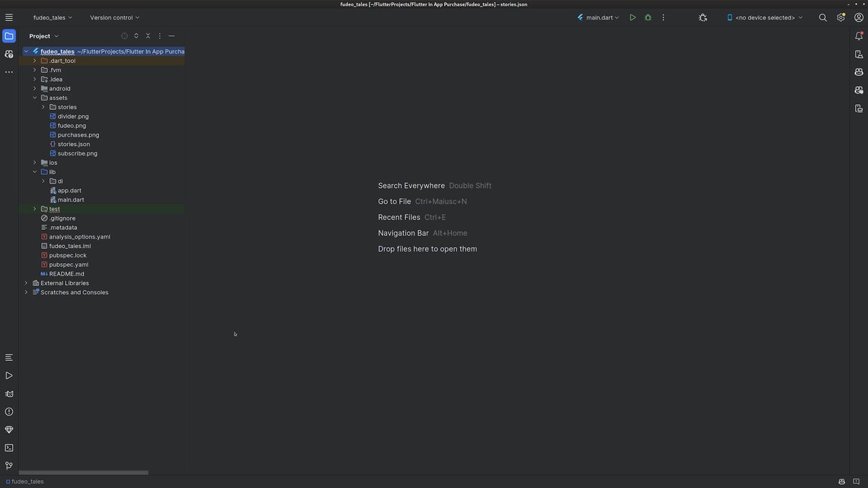Screen dimensions: 868x488
Task: Select stories.json in the project tree
Action: click(73, 144)
